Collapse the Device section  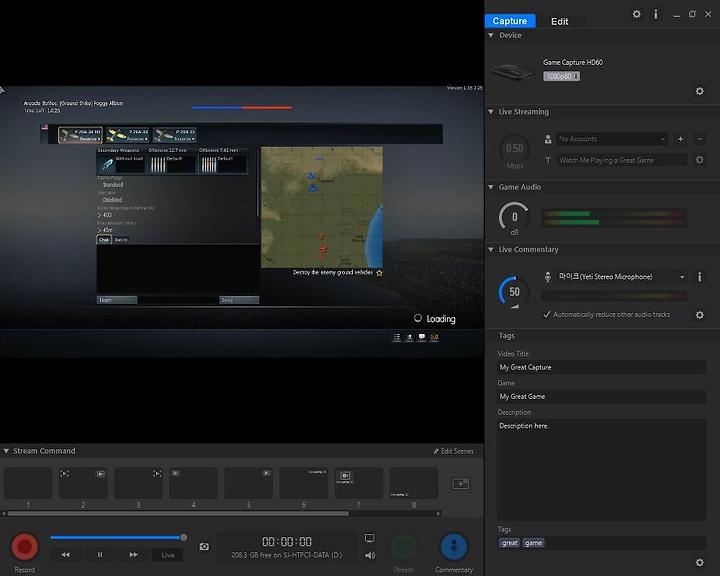coord(491,35)
